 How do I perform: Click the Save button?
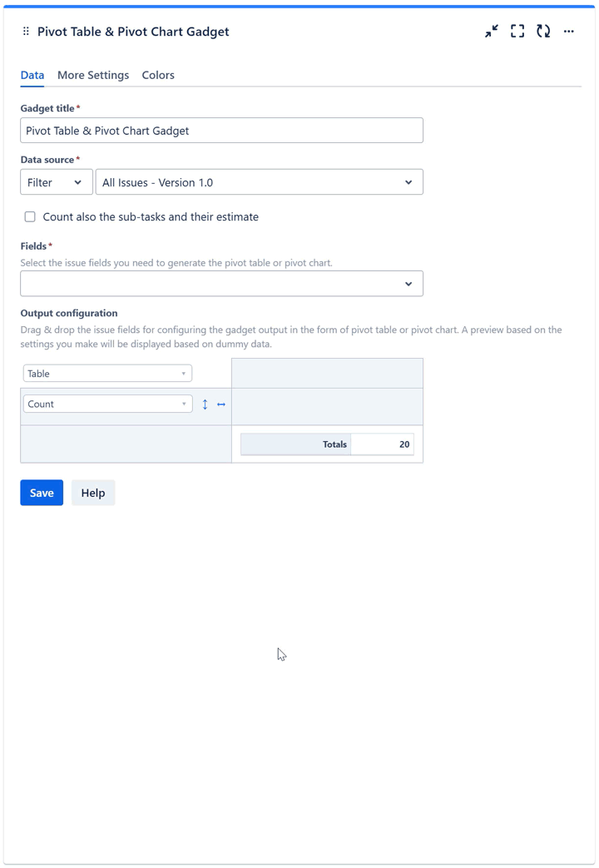42,493
